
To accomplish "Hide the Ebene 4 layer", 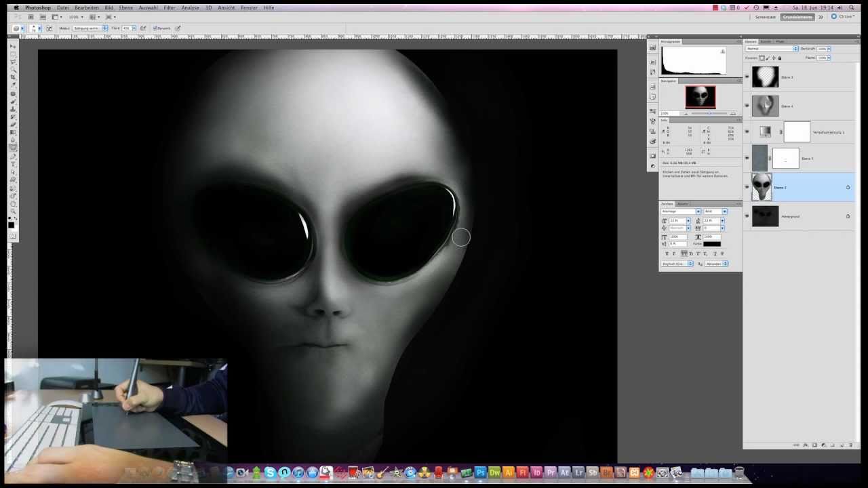I will (747, 106).
